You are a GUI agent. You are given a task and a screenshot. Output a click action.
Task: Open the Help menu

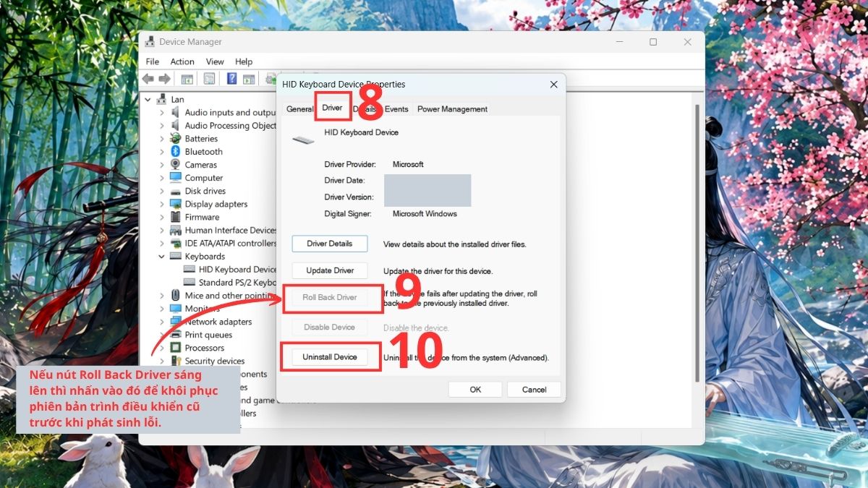(x=244, y=61)
